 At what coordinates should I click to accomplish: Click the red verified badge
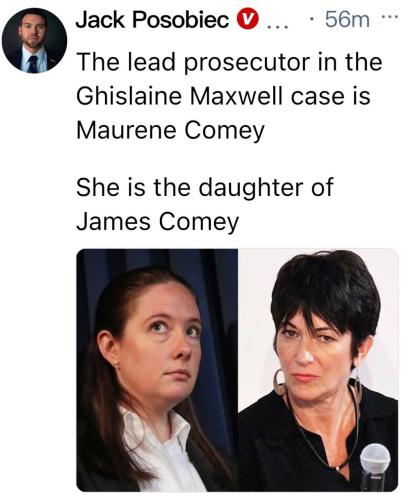pos(248,20)
